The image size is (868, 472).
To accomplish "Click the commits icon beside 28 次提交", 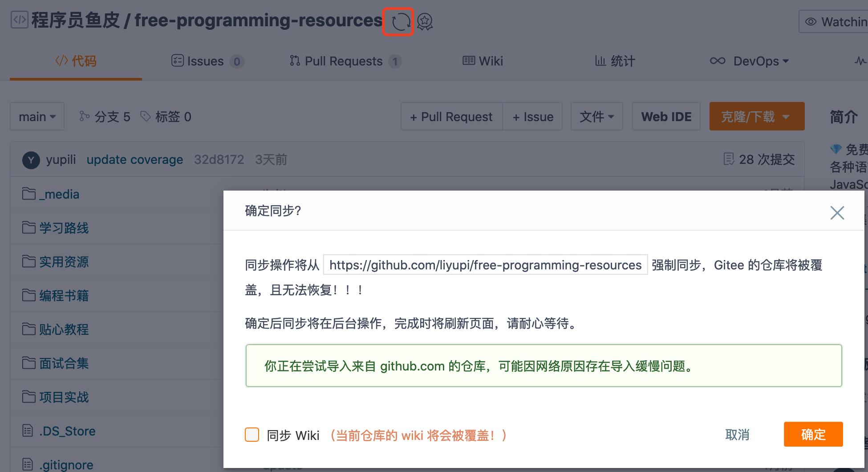I will [729, 159].
